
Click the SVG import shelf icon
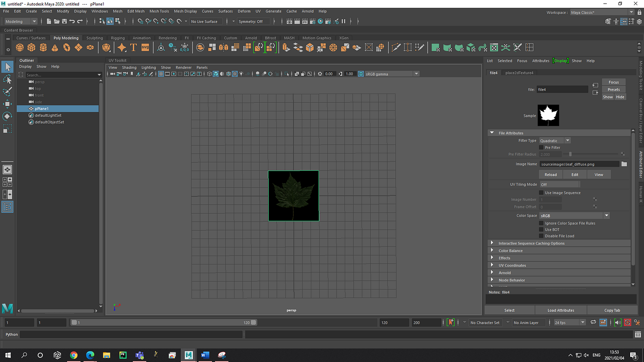click(145, 47)
